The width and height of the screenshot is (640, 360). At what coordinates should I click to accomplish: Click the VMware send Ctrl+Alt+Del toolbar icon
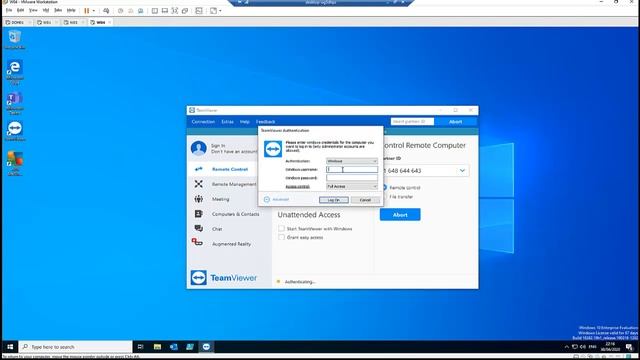pos(106,11)
